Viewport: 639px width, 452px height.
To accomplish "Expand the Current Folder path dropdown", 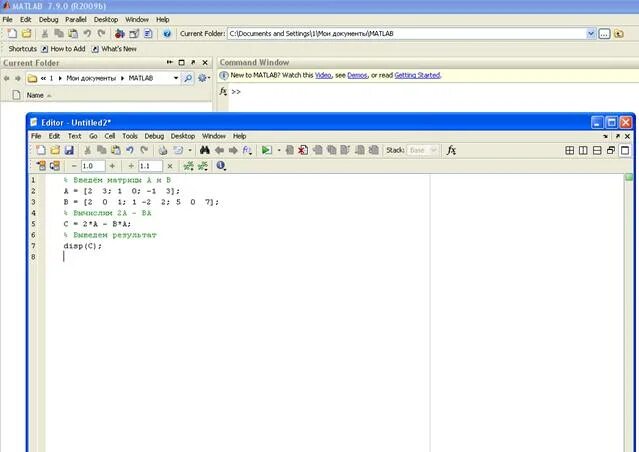I will click(x=591, y=34).
